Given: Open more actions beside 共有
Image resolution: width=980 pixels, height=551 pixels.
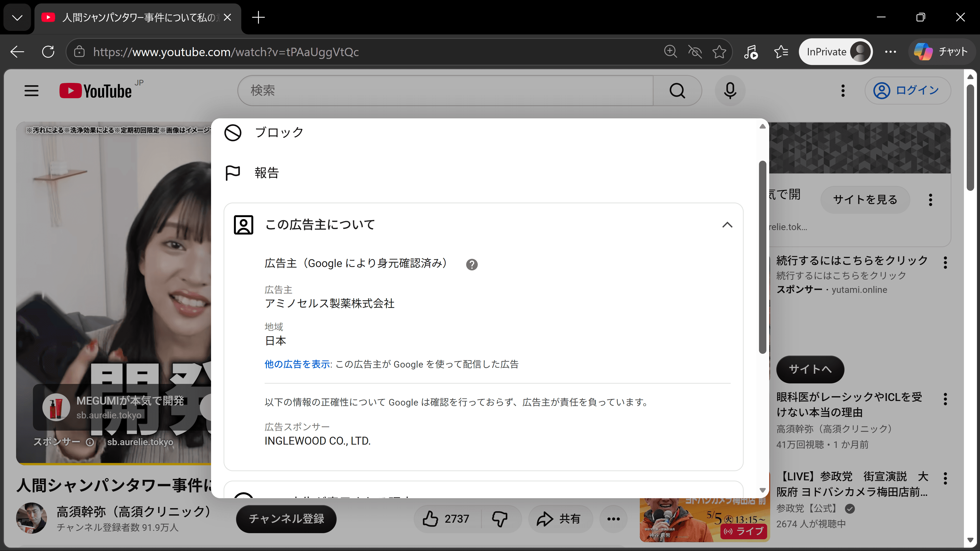Looking at the screenshot, I should tap(613, 519).
